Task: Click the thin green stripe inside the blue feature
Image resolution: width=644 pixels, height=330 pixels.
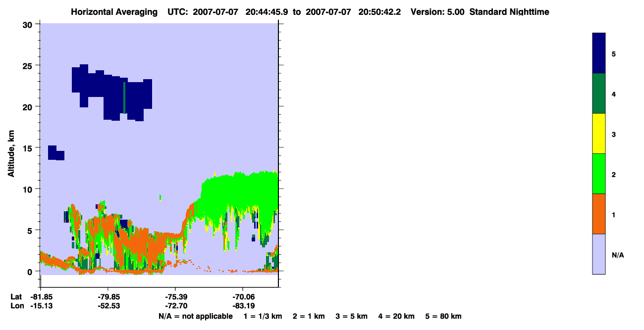Action: pyautogui.click(x=124, y=97)
